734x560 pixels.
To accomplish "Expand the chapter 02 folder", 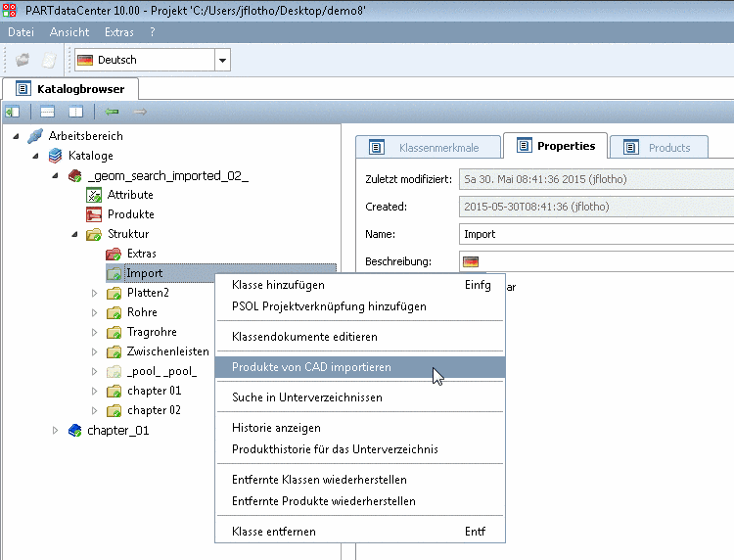I will (95, 410).
